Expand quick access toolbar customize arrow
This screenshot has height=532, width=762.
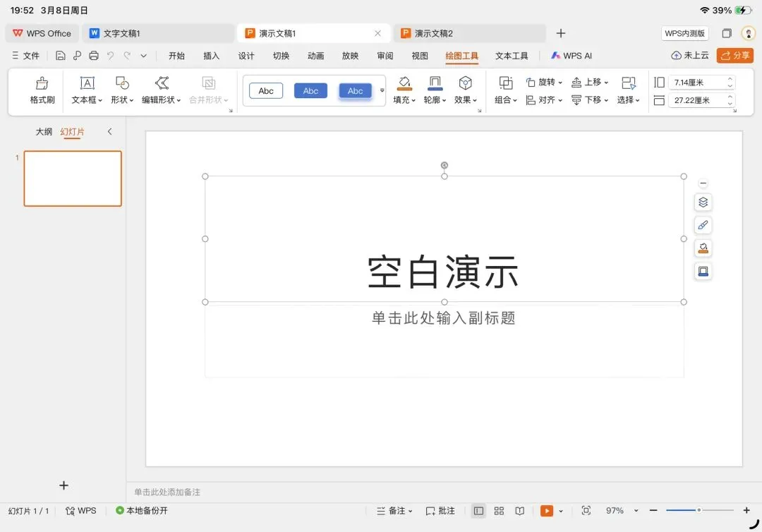pyautogui.click(x=143, y=56)
